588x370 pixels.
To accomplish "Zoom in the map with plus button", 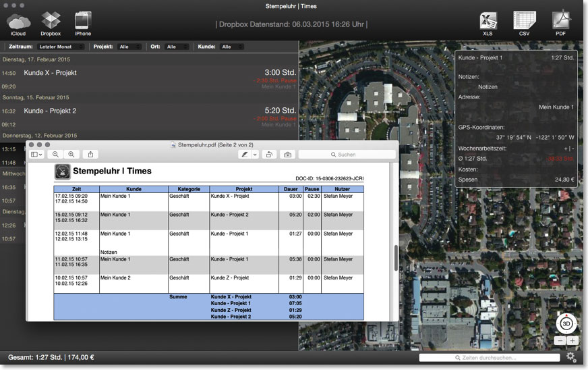I will [572, 341].
